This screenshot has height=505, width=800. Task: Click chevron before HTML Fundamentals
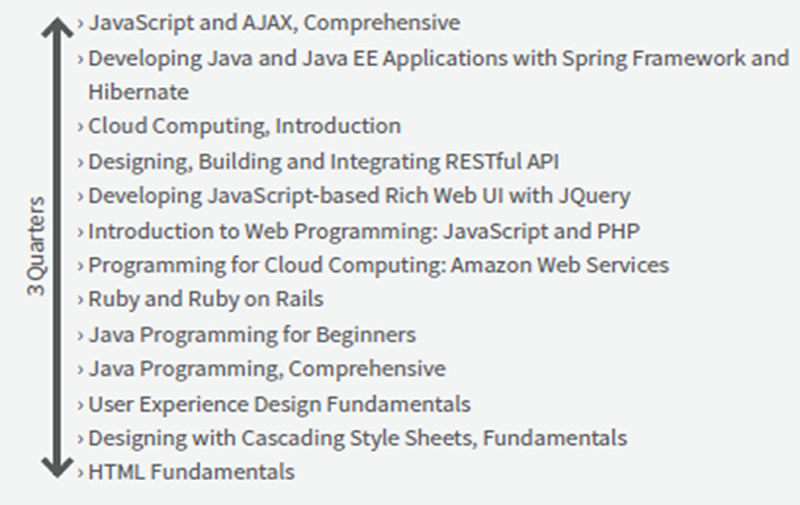click(80, 472)
